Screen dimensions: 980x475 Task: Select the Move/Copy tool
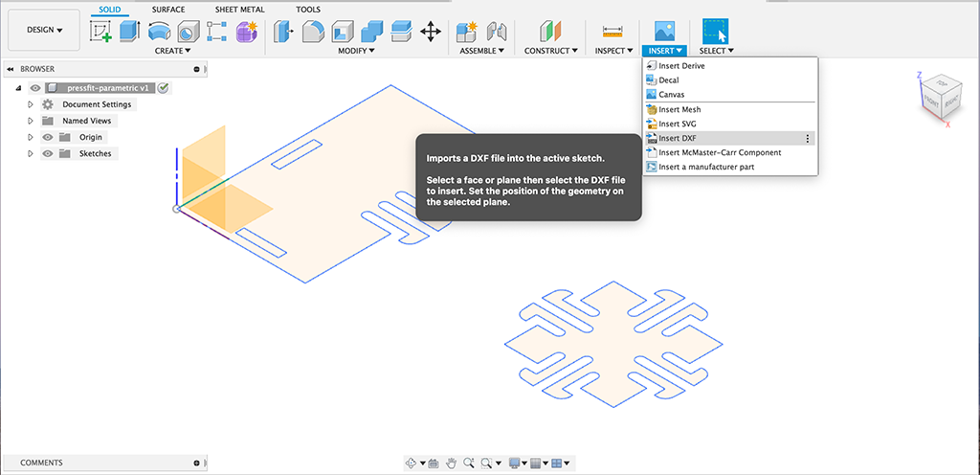[x=431, y=32]
